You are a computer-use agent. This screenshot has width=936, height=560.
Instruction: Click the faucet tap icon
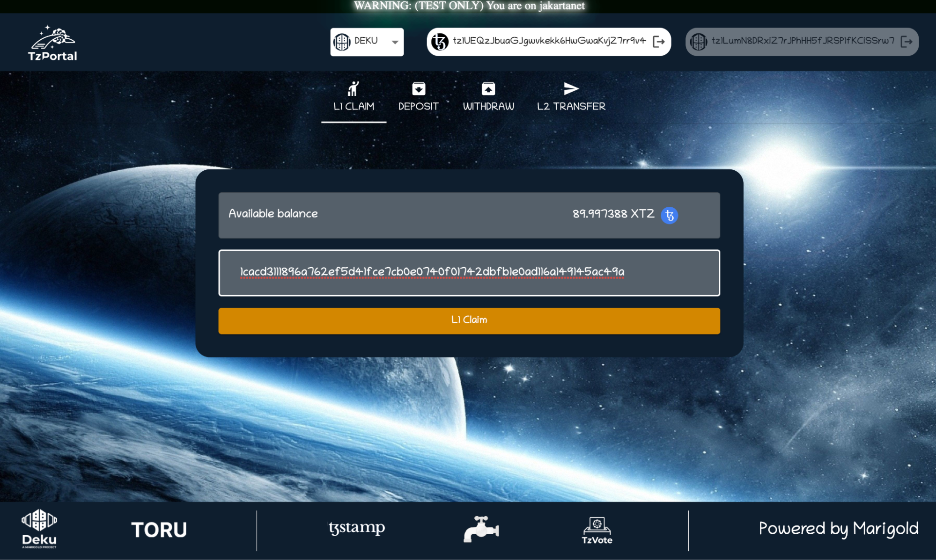[481, 529]
